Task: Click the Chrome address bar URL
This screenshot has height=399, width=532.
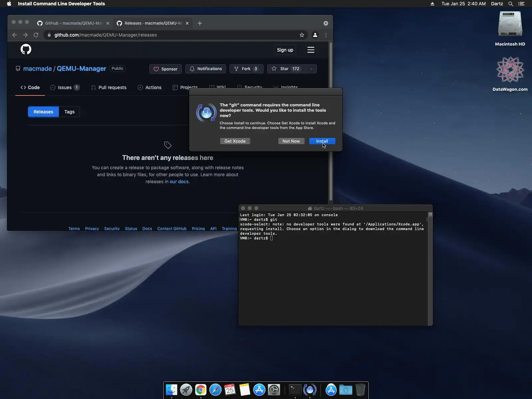Action: tap(106, 35)
